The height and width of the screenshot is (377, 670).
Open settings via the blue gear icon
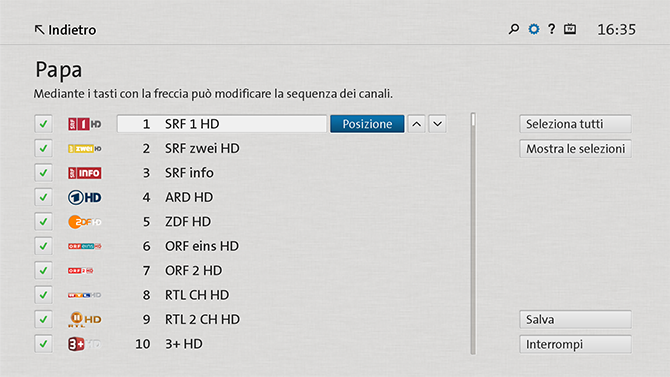pyautogui.click(x=534, y=29)
